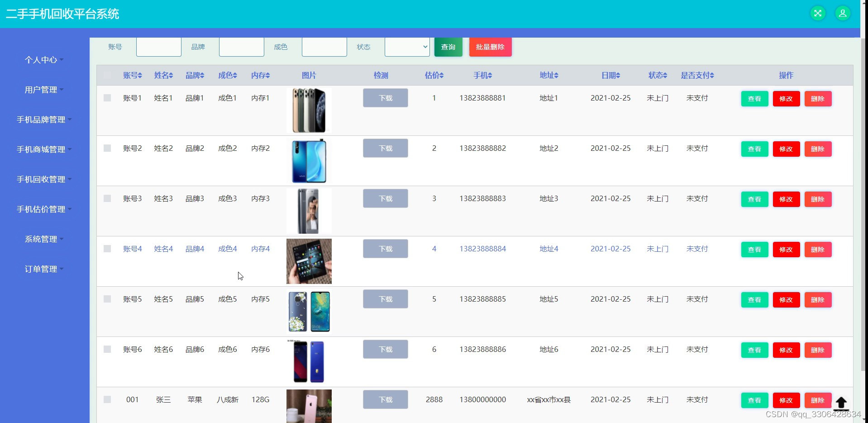Check the row checkbox for 账号5
The image size is (868, 423).
coord(107,299)
